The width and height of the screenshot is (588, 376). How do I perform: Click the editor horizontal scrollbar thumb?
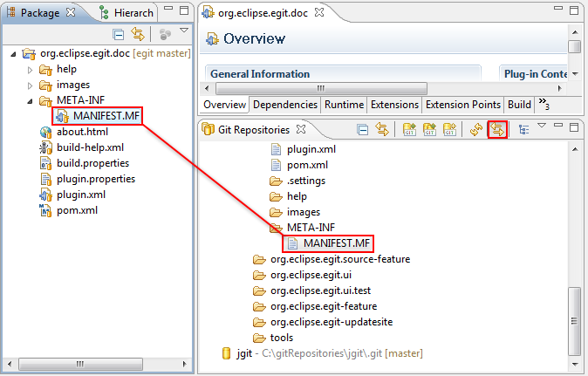pos(321,88)
